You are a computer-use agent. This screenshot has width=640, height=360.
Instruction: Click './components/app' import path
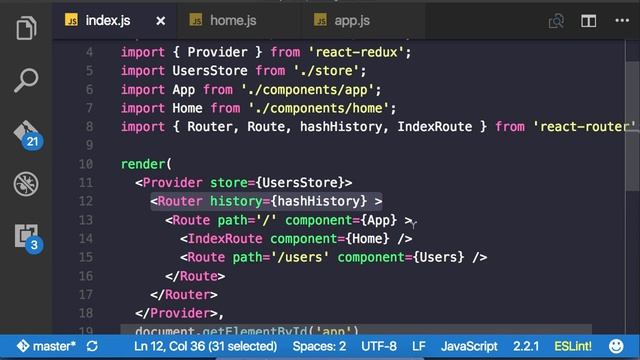click(x=307, y=89)
